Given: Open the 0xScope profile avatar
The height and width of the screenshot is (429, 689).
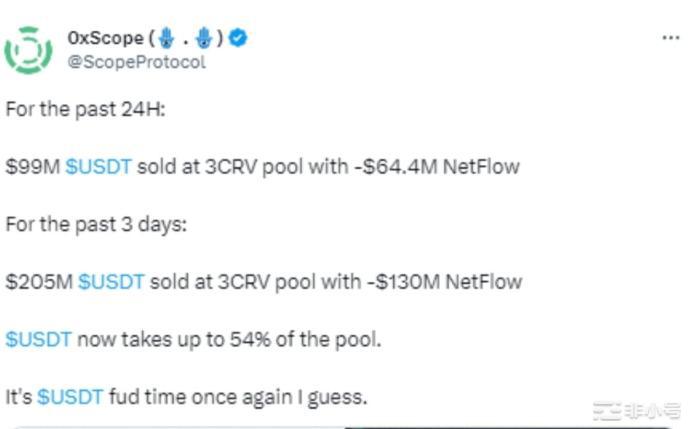Looking at the screenshot, I should (x=28, y=50).
